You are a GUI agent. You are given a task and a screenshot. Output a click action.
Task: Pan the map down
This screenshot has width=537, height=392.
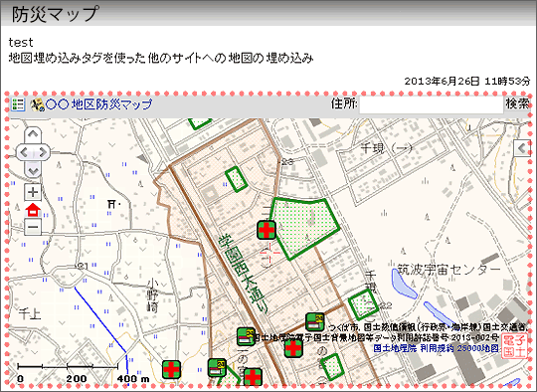(x=33, y=170)
